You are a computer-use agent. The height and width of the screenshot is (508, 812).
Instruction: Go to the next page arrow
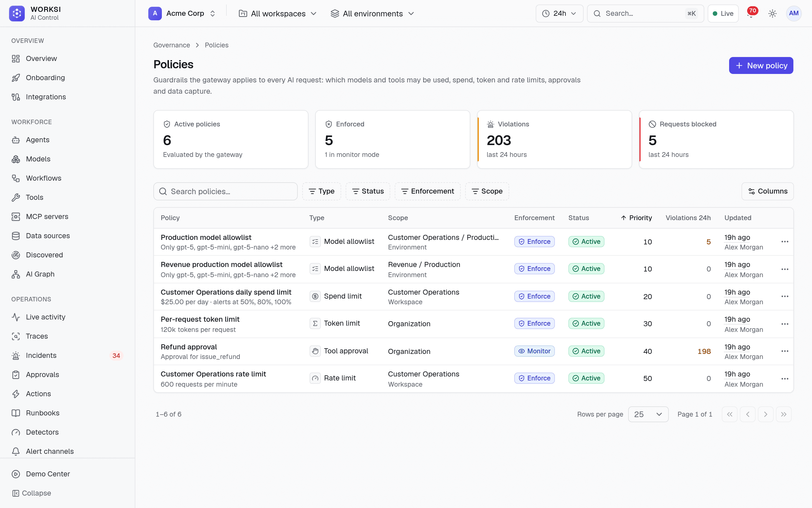(x=765, y=414)
